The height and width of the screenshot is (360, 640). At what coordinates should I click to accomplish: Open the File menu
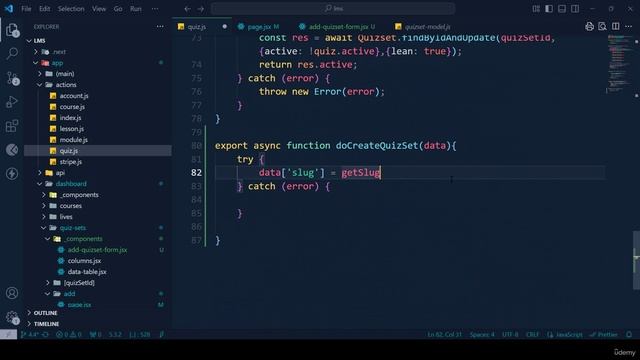tap(26, 9)
